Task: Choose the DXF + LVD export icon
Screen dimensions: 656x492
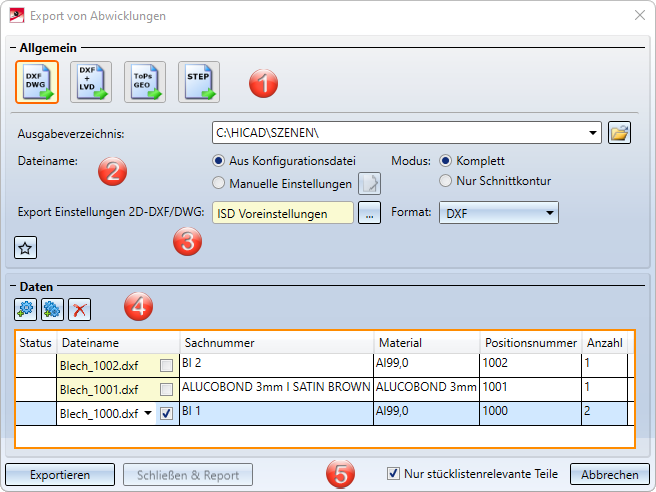Action: 91,82
